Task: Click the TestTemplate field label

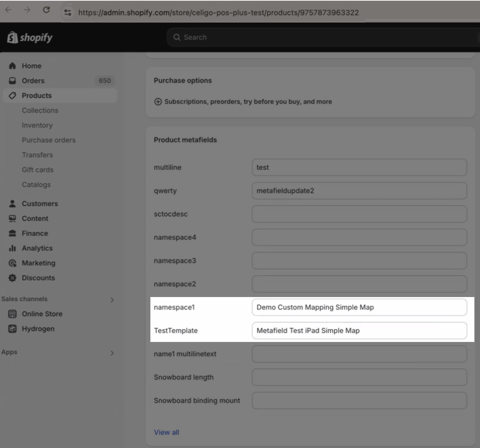Action: (176, 330)
